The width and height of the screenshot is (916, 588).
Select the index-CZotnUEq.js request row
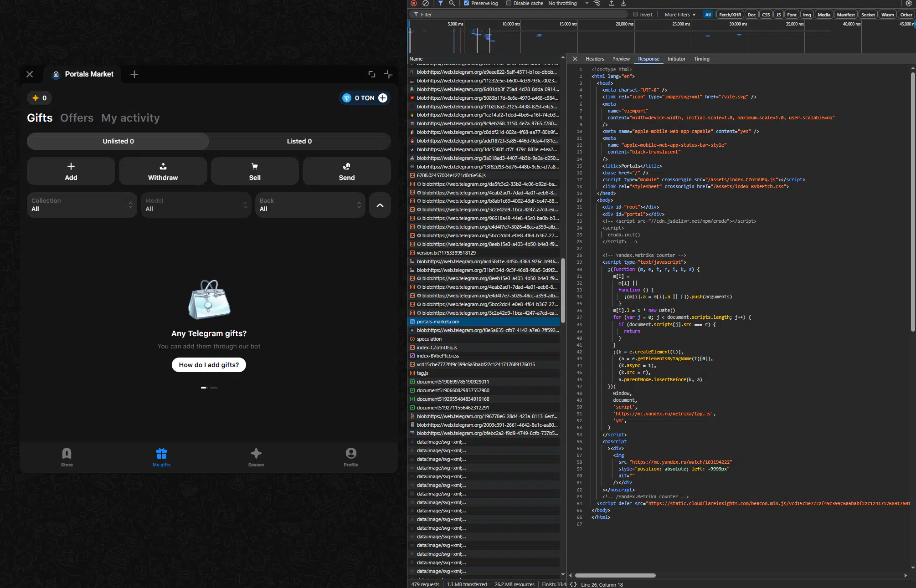484,348
